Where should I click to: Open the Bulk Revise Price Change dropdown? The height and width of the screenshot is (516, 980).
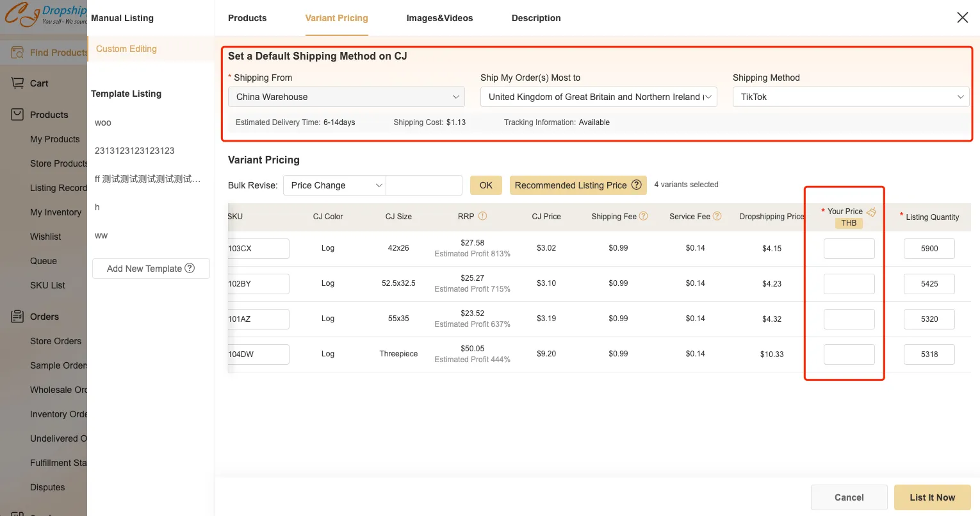tap(334, 185)
